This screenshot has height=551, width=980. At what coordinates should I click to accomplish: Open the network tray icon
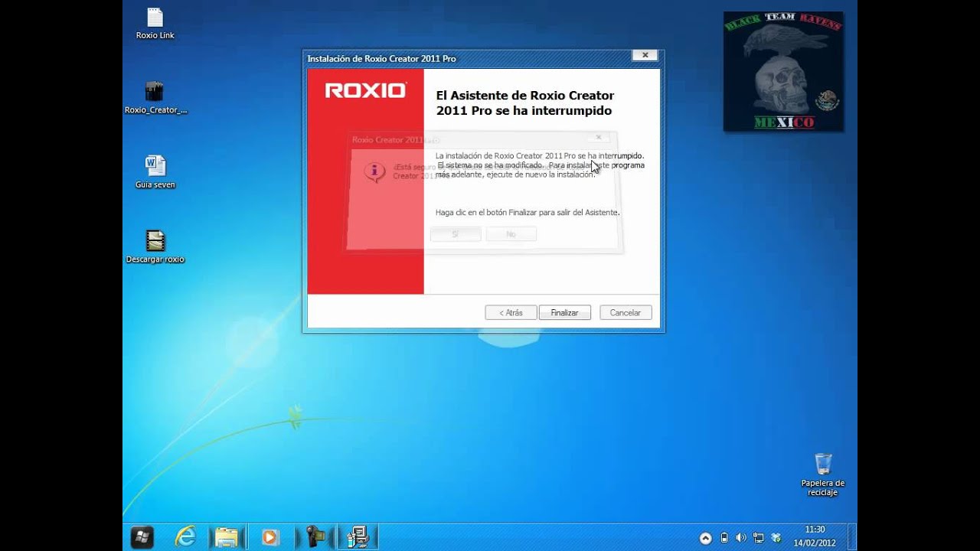[759, 538]
